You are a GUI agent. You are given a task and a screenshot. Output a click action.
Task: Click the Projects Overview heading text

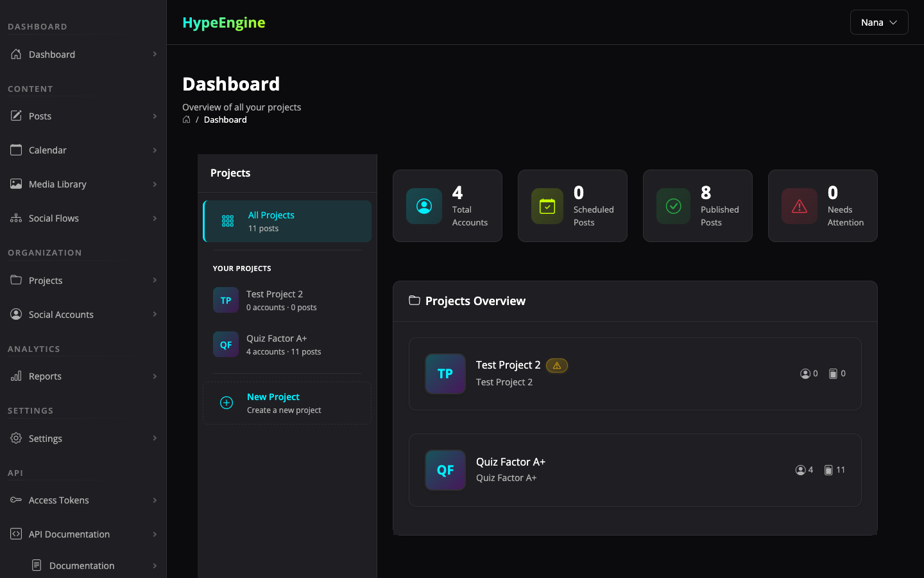point(475,301)
